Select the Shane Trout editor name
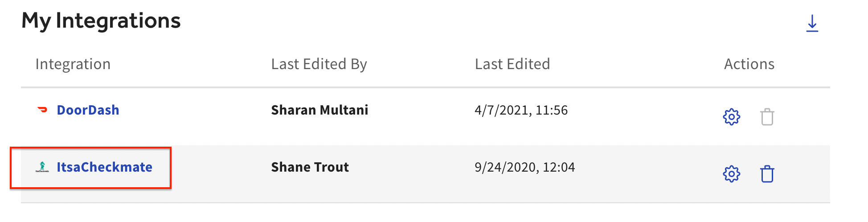 pos(310,167)
